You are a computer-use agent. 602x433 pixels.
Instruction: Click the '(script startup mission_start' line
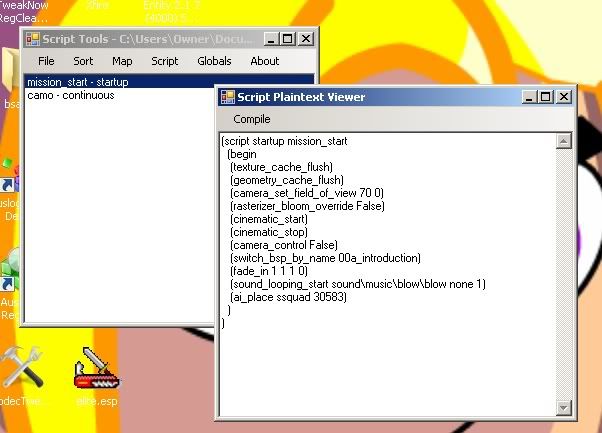[x=284, y=141]
